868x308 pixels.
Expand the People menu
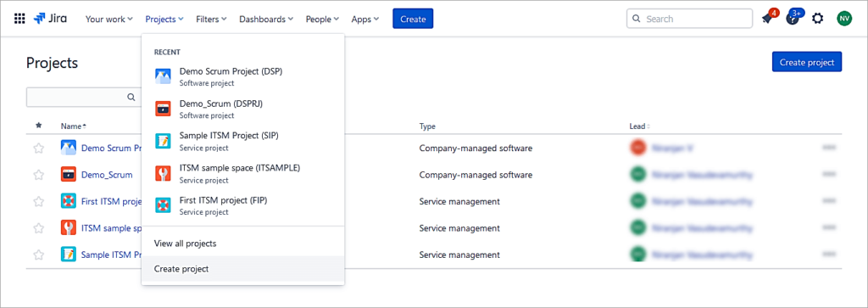click(322, 19)
